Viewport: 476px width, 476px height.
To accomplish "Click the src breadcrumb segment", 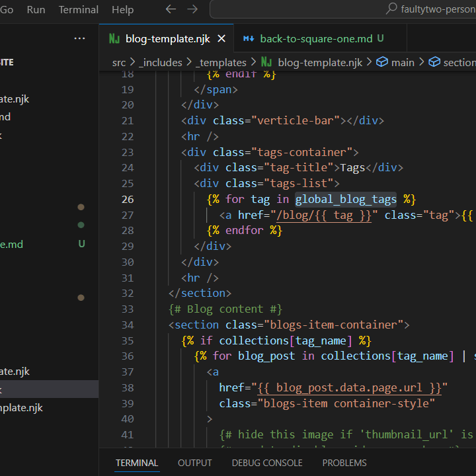I will pos(118,62).
